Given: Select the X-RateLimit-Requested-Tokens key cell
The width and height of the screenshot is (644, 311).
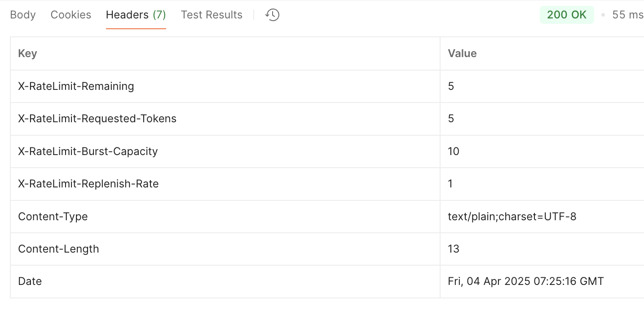Looking at the screenshot, I should tap(225, 119).
